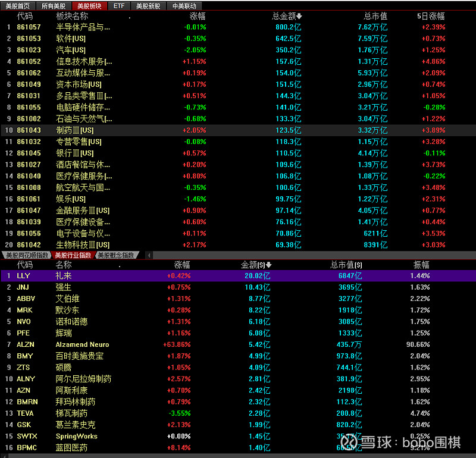Select the 专营零售[US] sector
The height and width of the screenshot is (458, 476).
click(238, 142)
